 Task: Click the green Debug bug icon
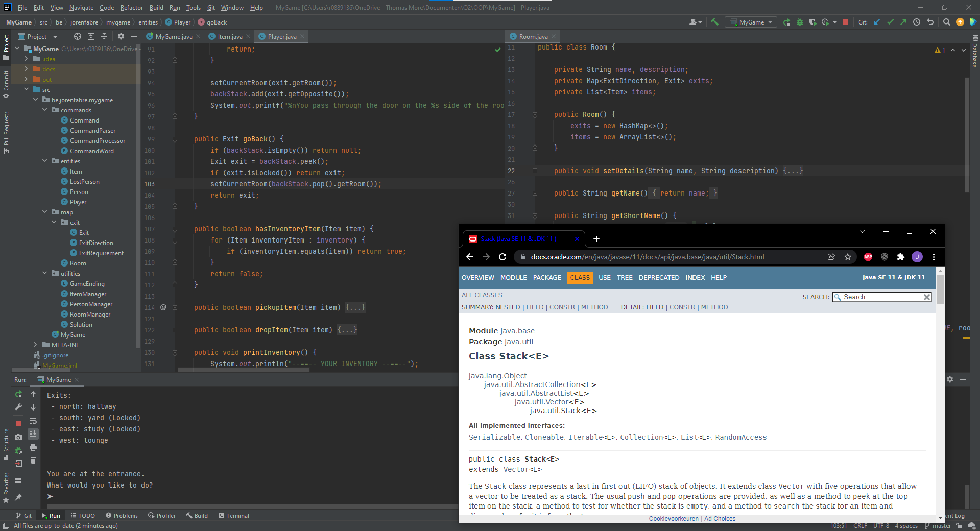coord(800,22)
